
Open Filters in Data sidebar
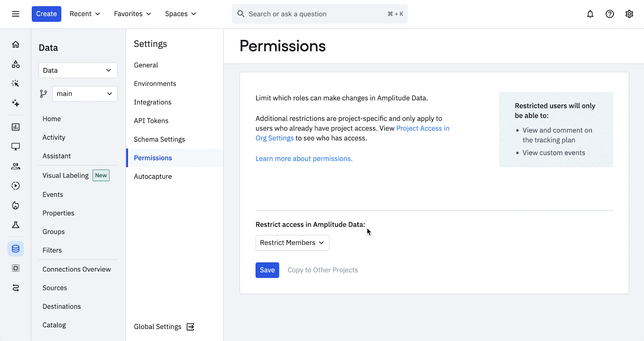click(x=52, y=250)
